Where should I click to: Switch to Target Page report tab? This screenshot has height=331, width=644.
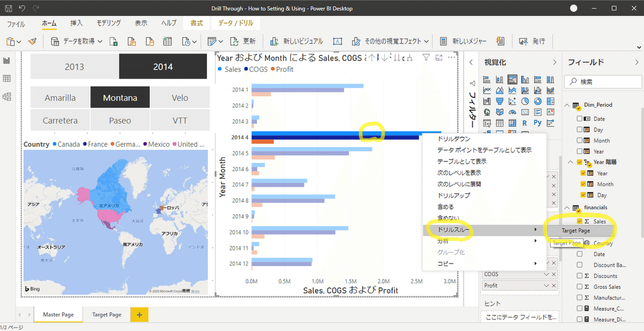(x=106, y=314)
